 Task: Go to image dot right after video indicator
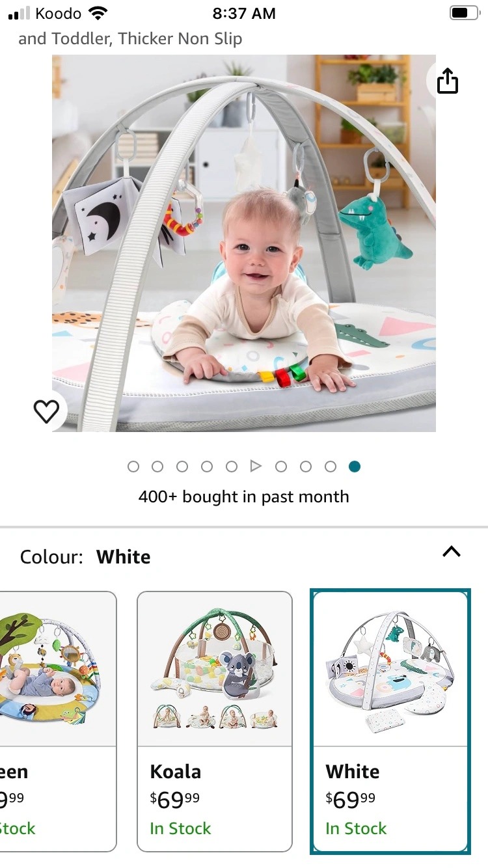pyautogui.click(x=281, y=467)
